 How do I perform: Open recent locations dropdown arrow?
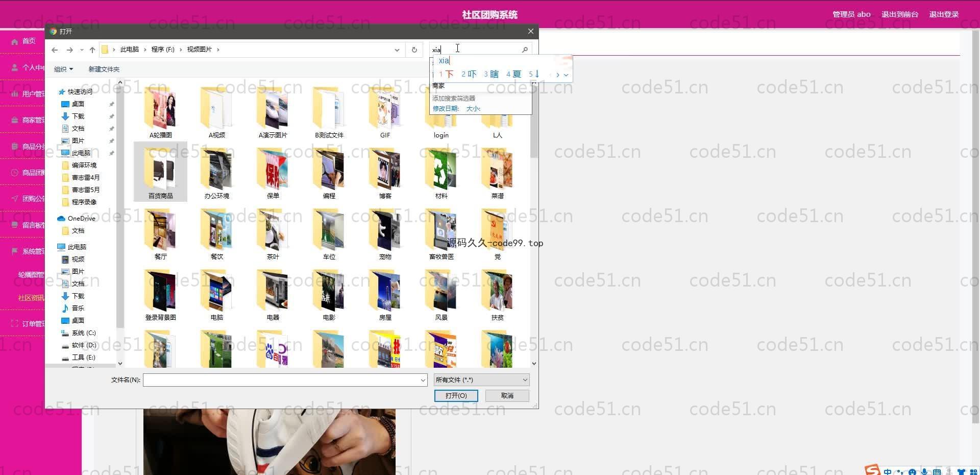(82, 50)
